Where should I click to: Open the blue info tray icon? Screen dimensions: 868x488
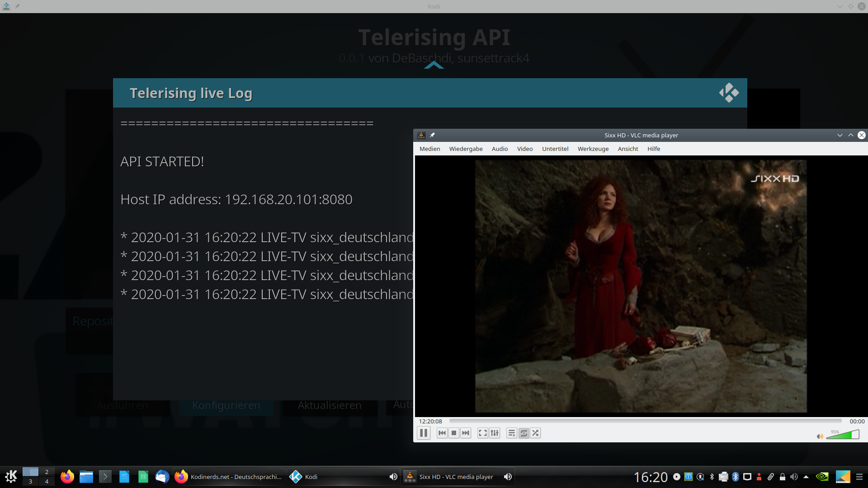click(689, 477)
